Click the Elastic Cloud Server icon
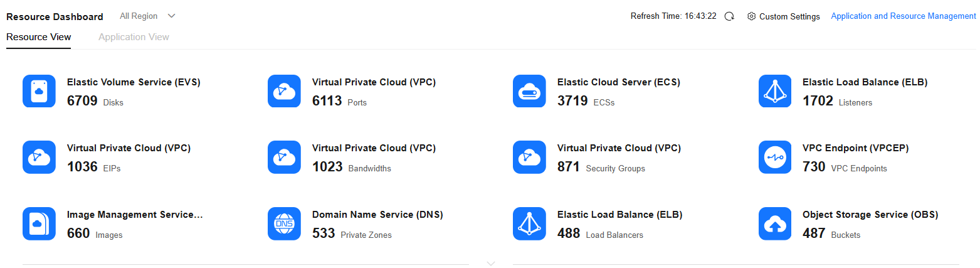The height and width of the screenshot is (268, 980). (x=529, y=91)
